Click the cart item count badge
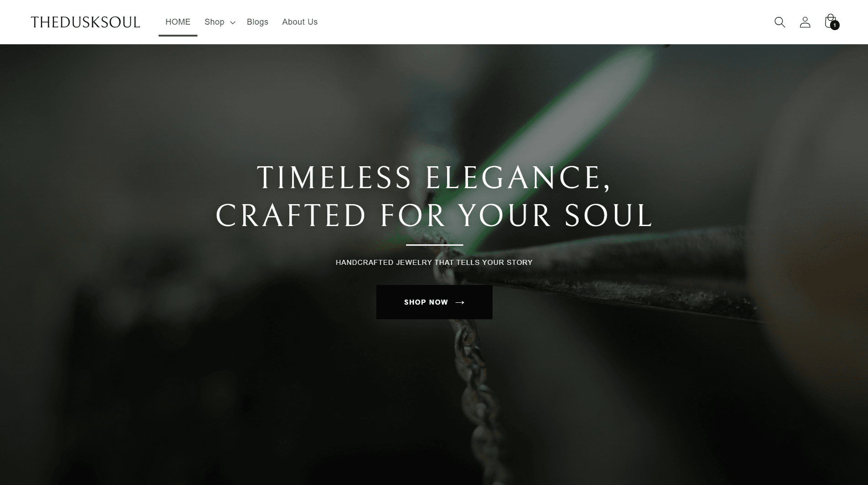The height and width of the screenshot is (485, 868). [835, 26]
